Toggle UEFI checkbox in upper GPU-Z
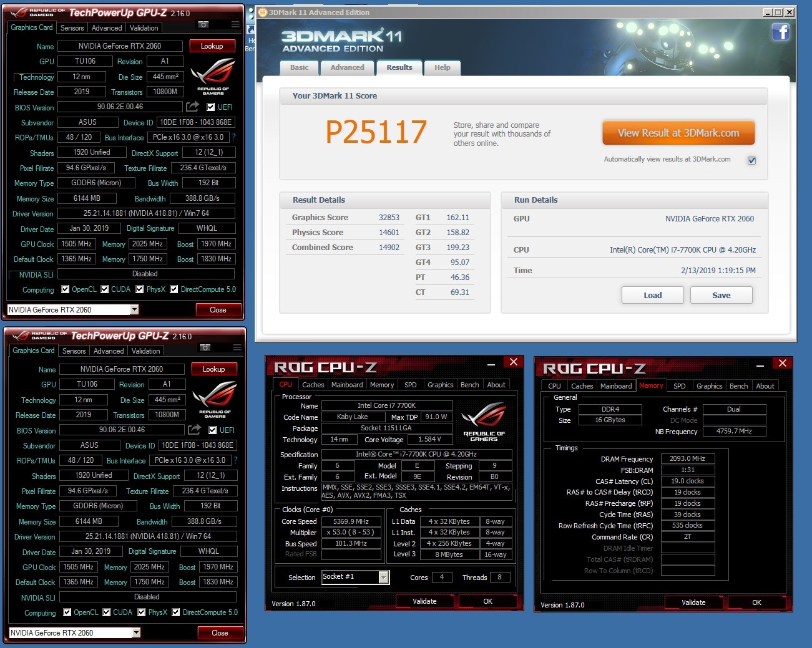812x648 pixels. click(211, 107)
